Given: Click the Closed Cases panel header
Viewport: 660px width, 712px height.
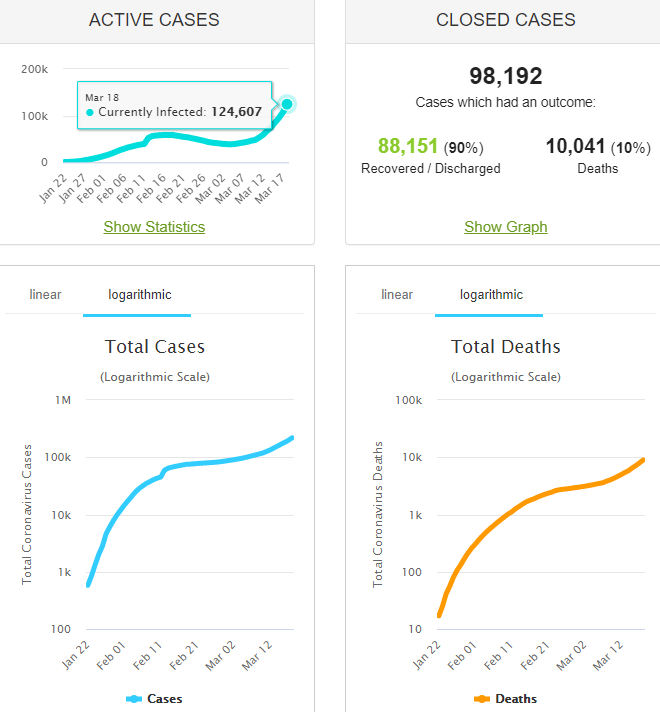Looking at the screenshot, I should click(505, 20).
